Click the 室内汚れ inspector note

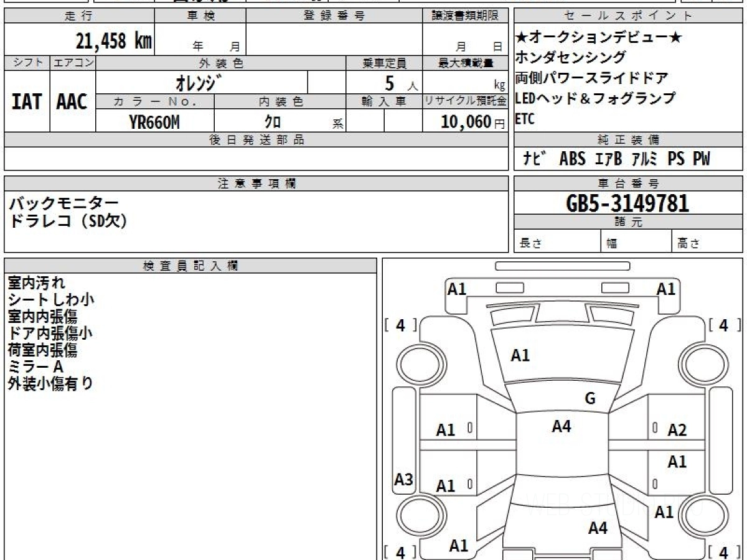pos(36,282)
